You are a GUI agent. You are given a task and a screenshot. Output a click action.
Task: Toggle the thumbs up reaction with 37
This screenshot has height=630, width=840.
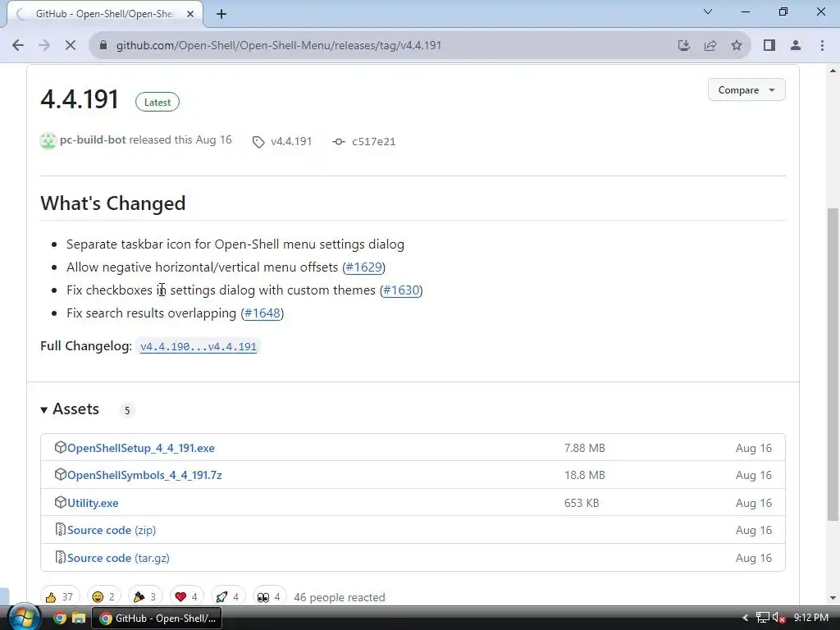coord(59,597)
